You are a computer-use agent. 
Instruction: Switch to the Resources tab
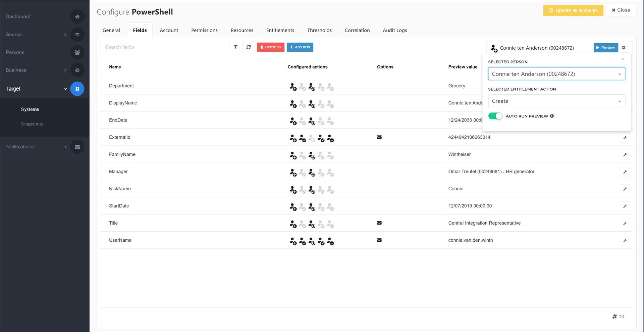[x=242, y=30]
